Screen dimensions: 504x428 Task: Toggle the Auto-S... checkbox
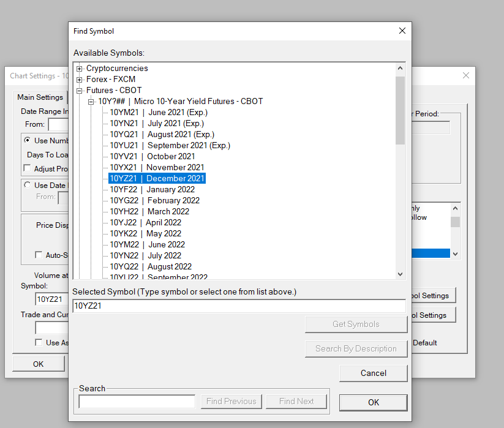tap(39, 255)
